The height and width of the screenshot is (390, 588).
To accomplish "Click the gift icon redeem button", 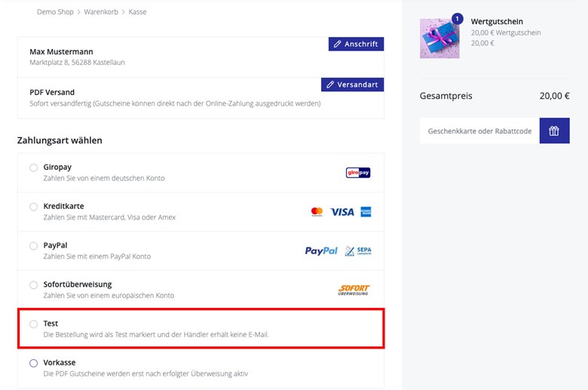I will click(554, 131).
